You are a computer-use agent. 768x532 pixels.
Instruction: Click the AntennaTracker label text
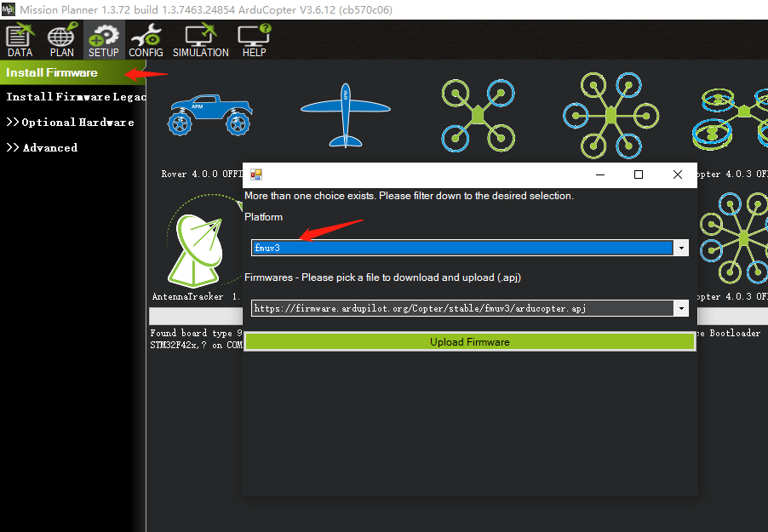tap(196, 297)
